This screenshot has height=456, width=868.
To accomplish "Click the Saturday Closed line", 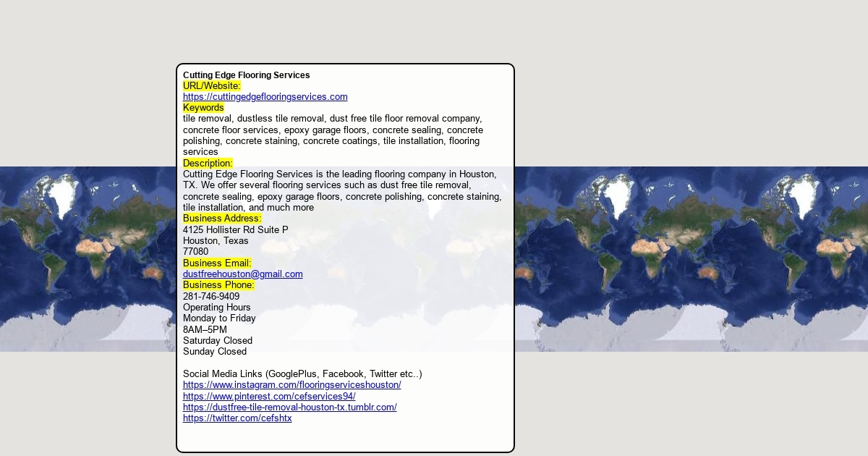I will (217, 341).
